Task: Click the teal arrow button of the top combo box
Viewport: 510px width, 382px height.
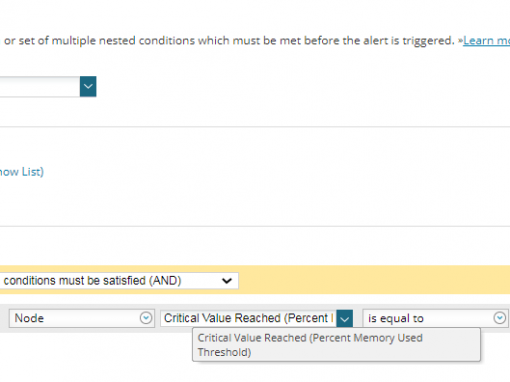Action: pyautogui.click(x=88, y=86)
